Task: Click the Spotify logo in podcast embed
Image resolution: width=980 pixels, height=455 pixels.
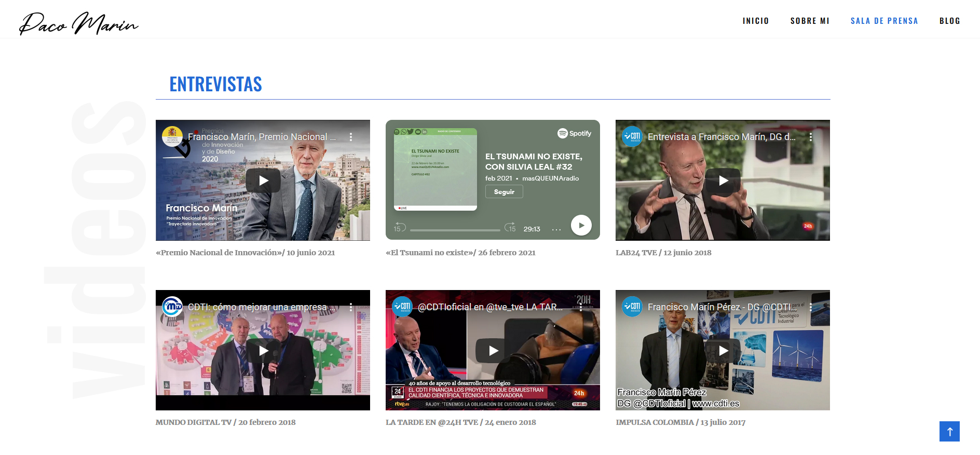Action: [x=574, y=133]
